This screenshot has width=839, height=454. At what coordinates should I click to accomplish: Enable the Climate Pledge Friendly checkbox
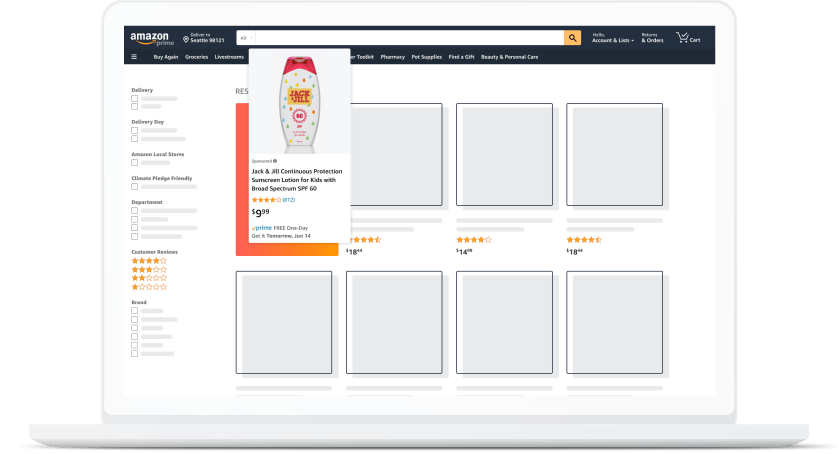(134, 187)
